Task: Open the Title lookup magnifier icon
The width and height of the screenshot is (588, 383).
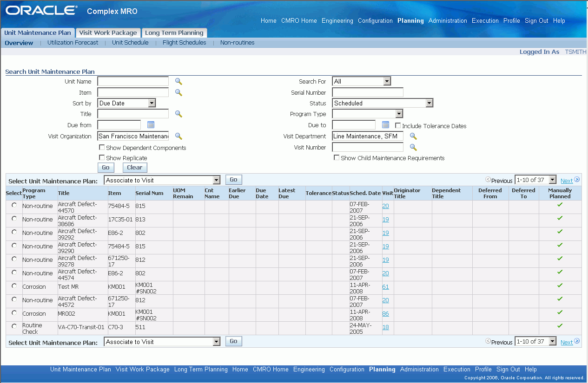Action: tap(178, 114)
